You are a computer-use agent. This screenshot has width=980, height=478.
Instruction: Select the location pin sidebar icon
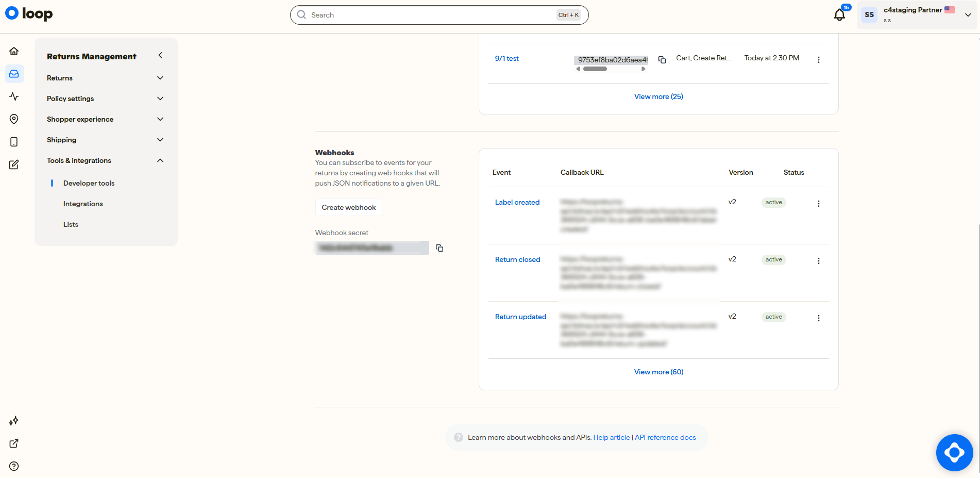(14, 119)
